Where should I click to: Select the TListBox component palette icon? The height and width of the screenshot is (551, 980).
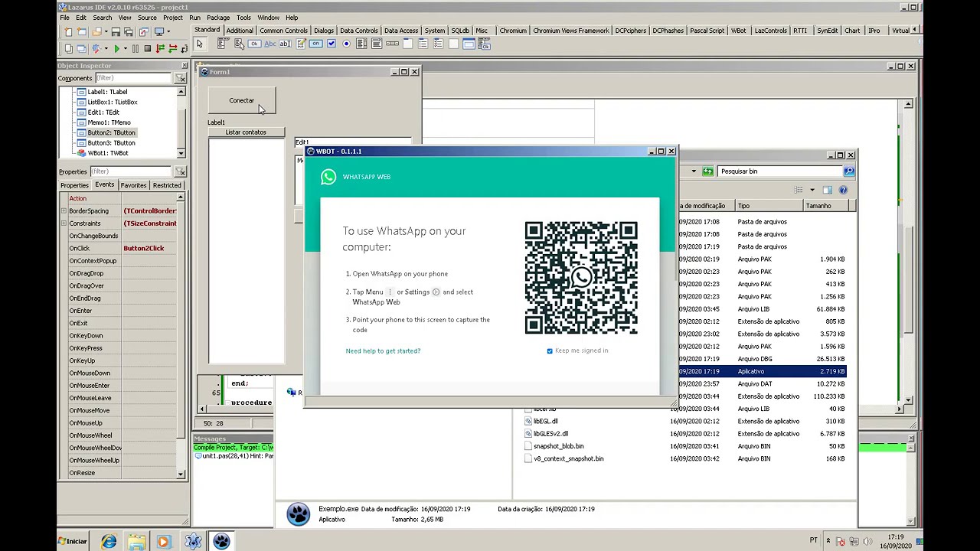click(x=361, y=44)
